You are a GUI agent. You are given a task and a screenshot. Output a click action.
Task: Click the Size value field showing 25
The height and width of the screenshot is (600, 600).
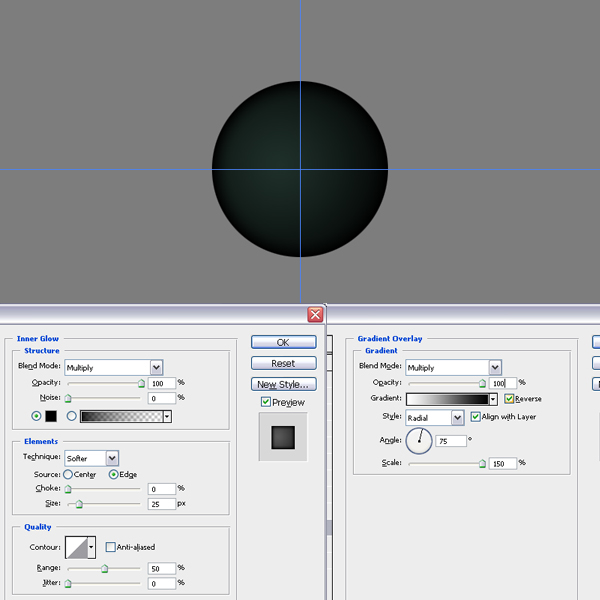161,504
